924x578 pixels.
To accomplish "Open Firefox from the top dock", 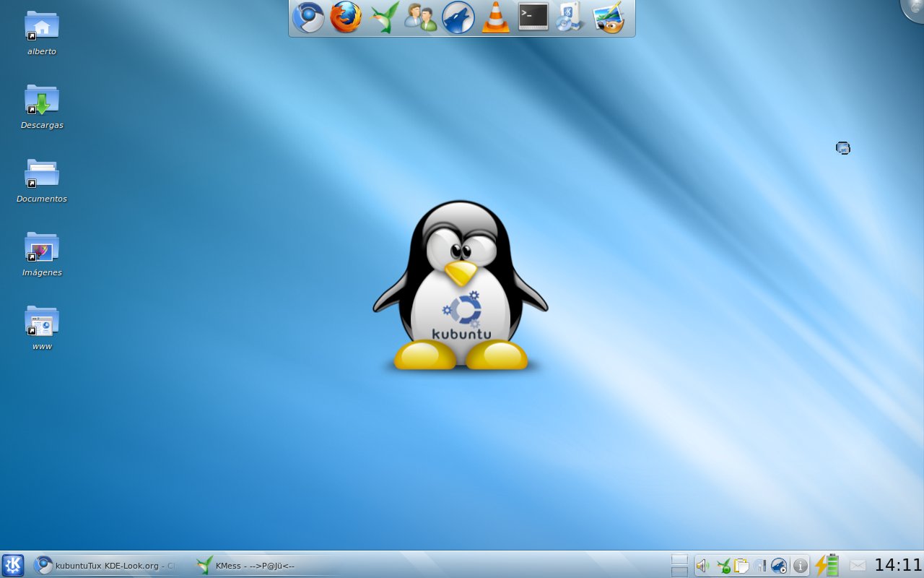I will (346, 17).
